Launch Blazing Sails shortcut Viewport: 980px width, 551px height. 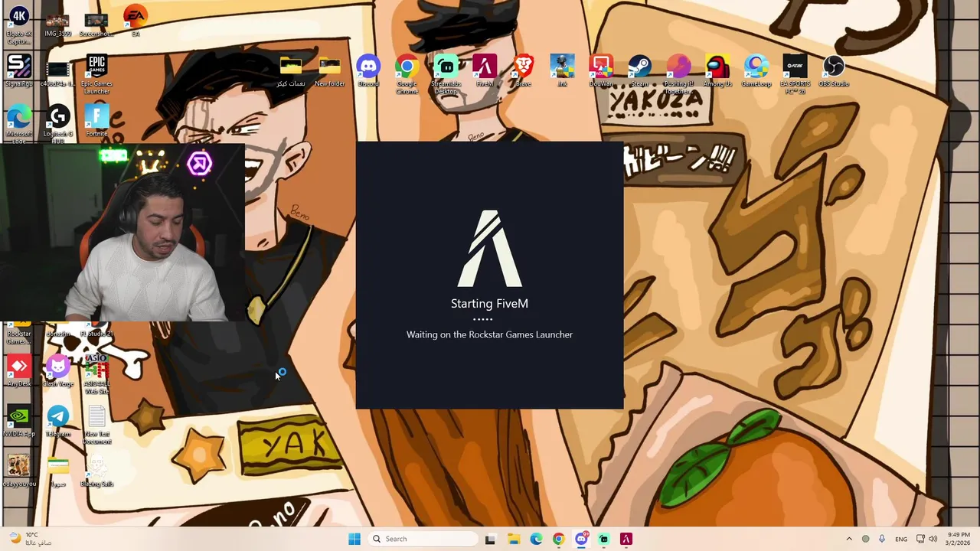click(x=96, y=471)
